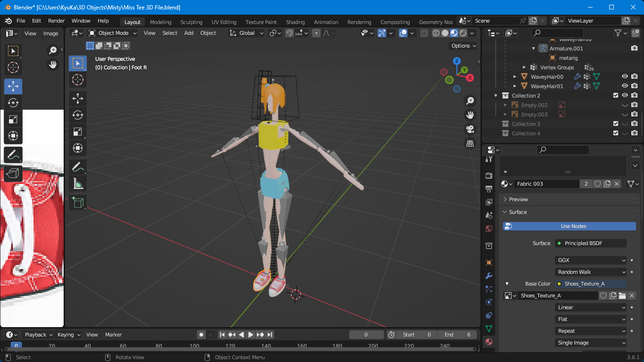Select rendered viewport shading sphere
Screen dimensions: 644x362
[463, 33]
